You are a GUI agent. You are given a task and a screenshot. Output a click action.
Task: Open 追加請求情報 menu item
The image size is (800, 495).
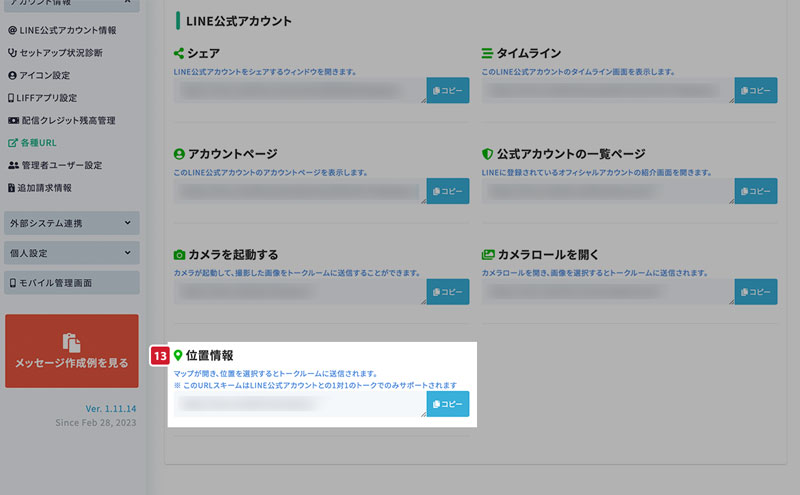pos(40,188)
